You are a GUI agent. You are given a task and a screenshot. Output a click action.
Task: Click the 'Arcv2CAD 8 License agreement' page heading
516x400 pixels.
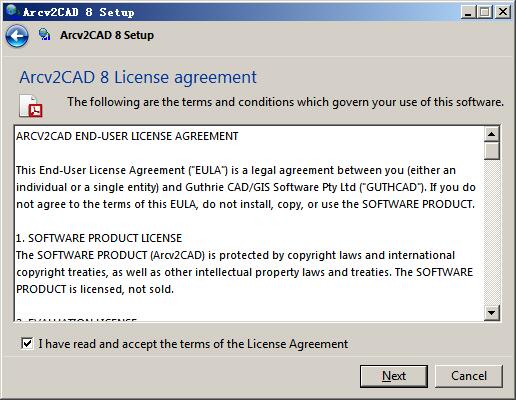[x=138, y=77]
